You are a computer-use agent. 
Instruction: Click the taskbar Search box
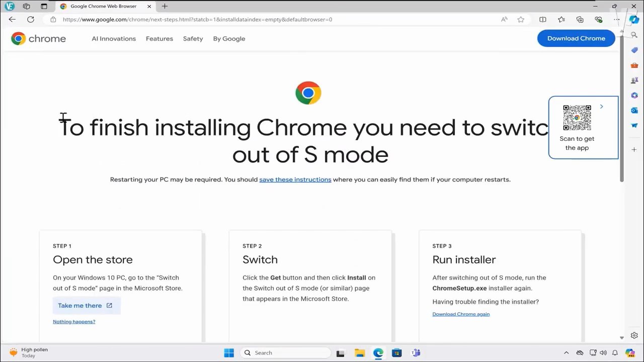tap(285, 353)
